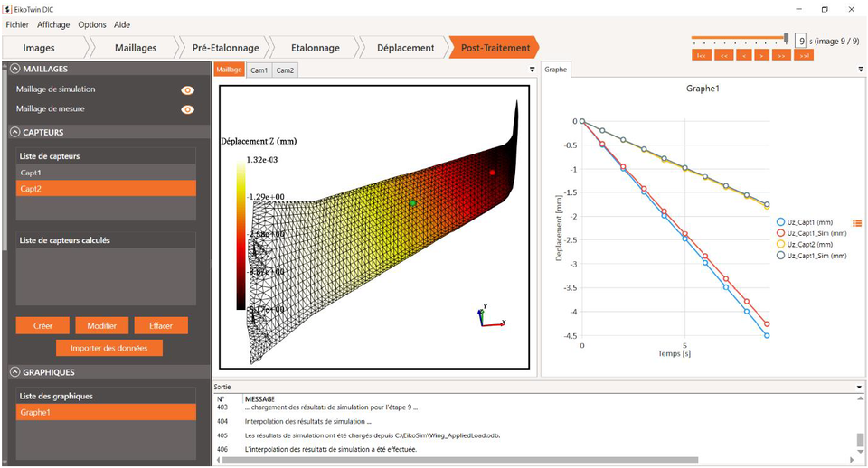Click the Uz_Capt2 yellow legend marker
The image size is (868, 468).
point(781,244)
